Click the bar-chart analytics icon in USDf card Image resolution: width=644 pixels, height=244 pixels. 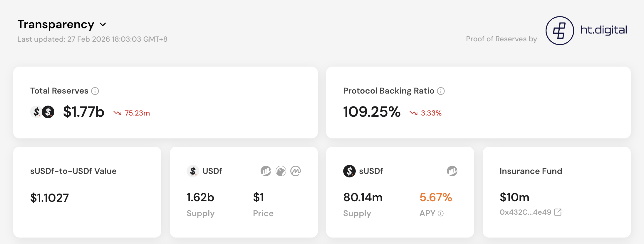click(266, 171)
